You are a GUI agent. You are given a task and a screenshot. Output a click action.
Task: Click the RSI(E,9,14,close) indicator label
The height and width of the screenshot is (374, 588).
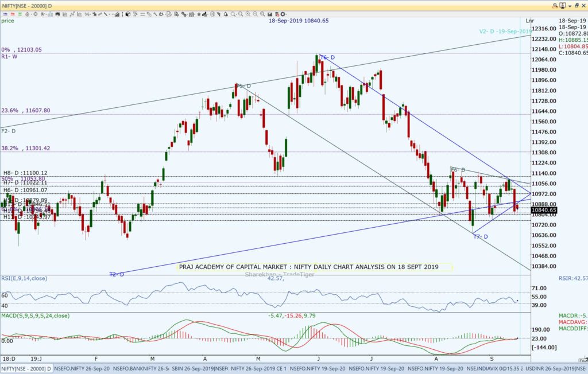tap(24, 278)
